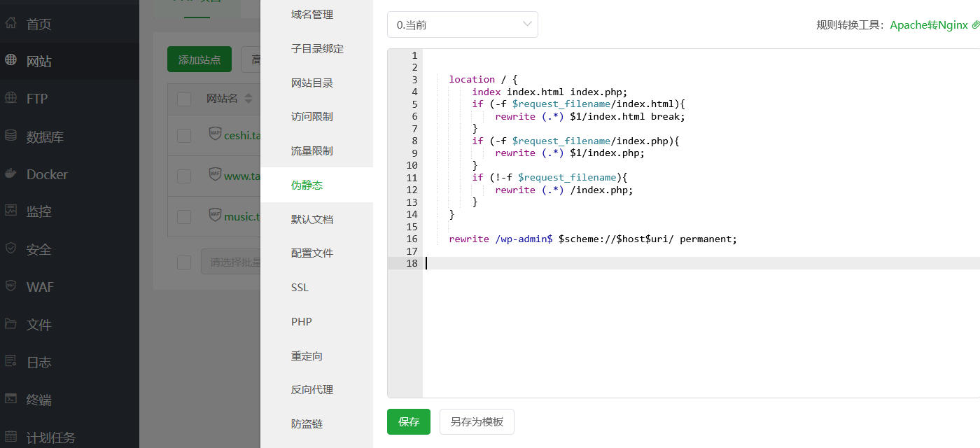
Task: Click the shield icon for 安全
Action: click(x=11, y=248)
